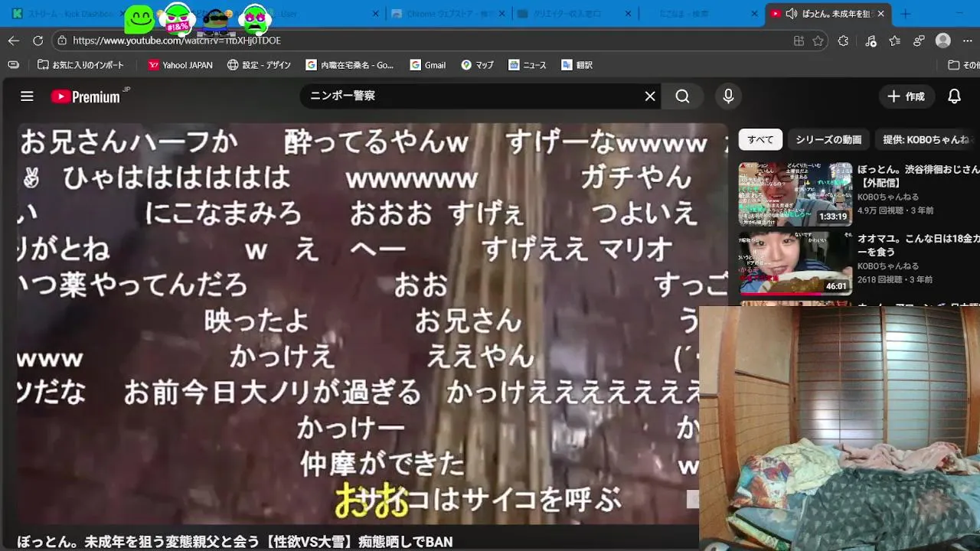The image size is (980, 551).
Task: Open the browser extensions puzzle icon
Action: [844, 41]
